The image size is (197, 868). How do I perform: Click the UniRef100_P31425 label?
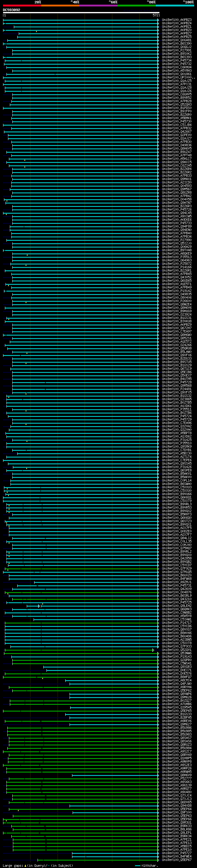pyautogui.click(x=177, y=440)
